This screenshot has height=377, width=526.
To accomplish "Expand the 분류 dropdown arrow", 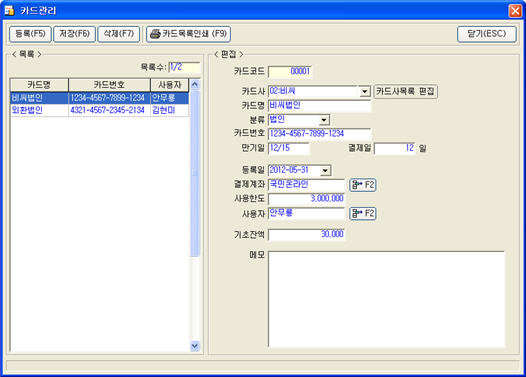I will pyautogui.click(x=324, y=120).
